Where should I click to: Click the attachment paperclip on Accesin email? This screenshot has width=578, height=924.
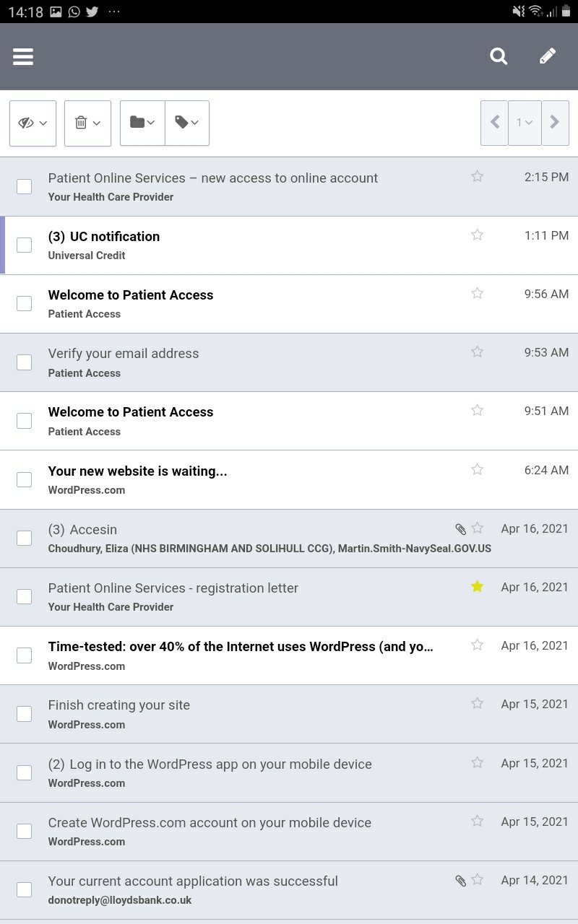[x=460, y=529]
